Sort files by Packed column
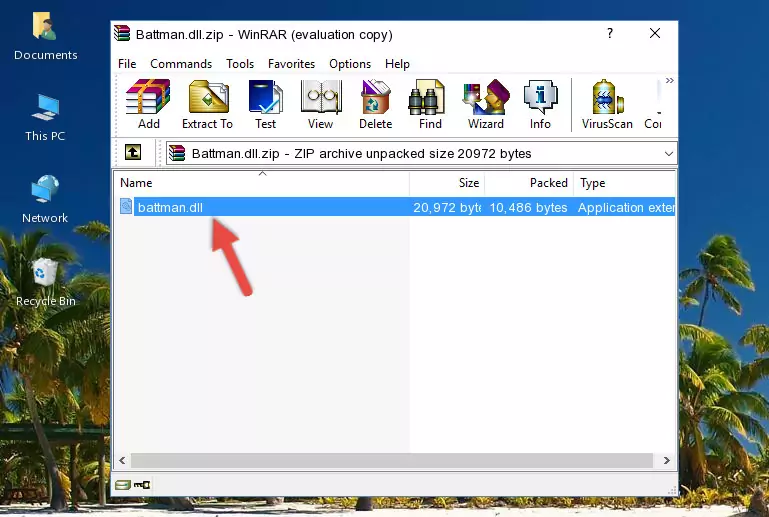This screenshot has height=517, width=769. 529,183
